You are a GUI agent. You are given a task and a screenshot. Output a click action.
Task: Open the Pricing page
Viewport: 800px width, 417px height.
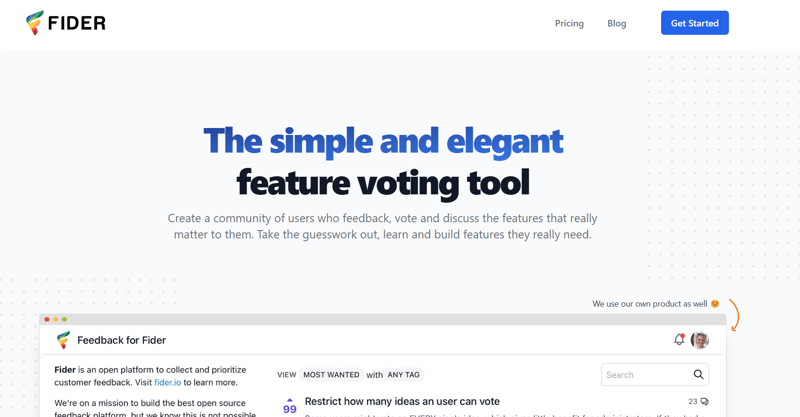569,23
